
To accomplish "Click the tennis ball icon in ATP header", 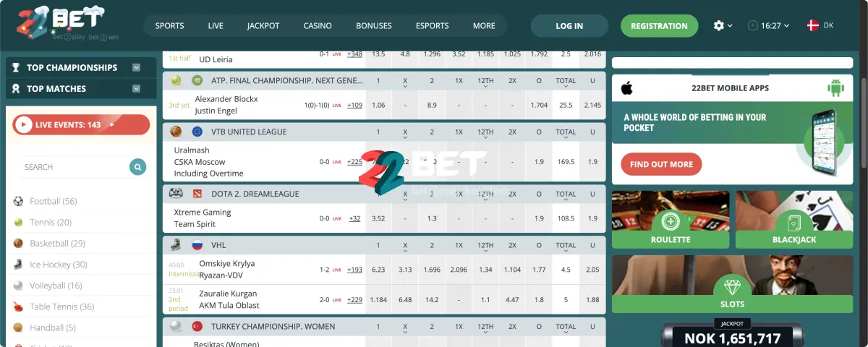I will (x=176, y=81).
